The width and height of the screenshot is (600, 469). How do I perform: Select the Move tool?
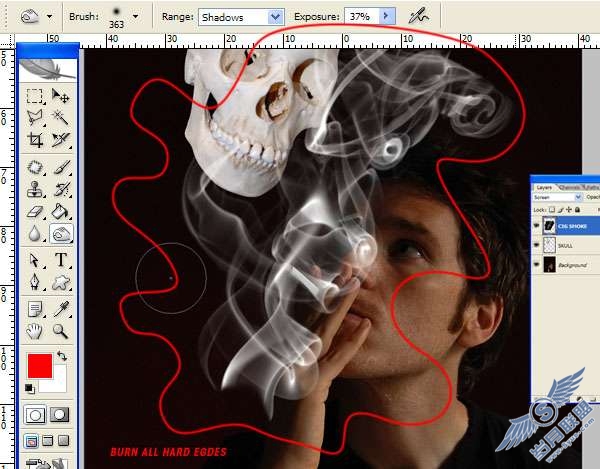pos(60,96)
